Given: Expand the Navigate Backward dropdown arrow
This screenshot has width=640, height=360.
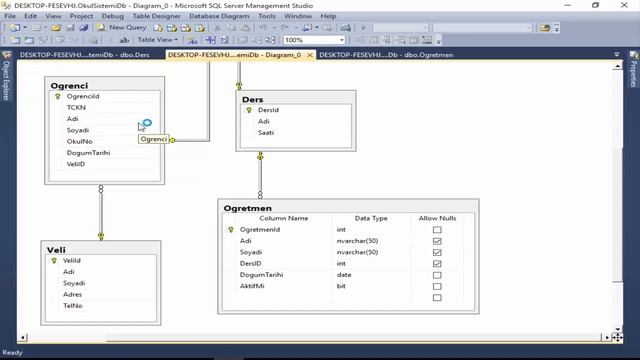Looking at the screenshot, I should tap(317, 28).
